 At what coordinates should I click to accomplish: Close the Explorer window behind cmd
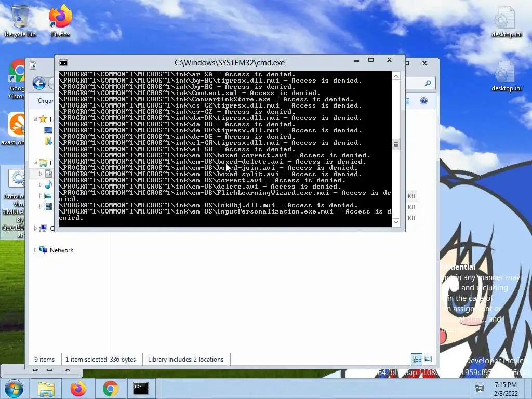point(424,63)
